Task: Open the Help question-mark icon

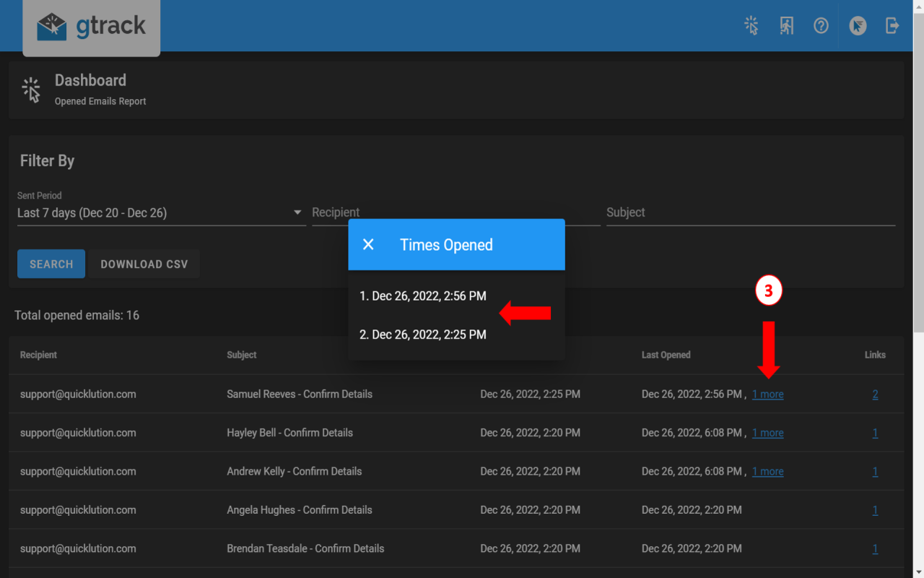Action: tap(821, 25)
